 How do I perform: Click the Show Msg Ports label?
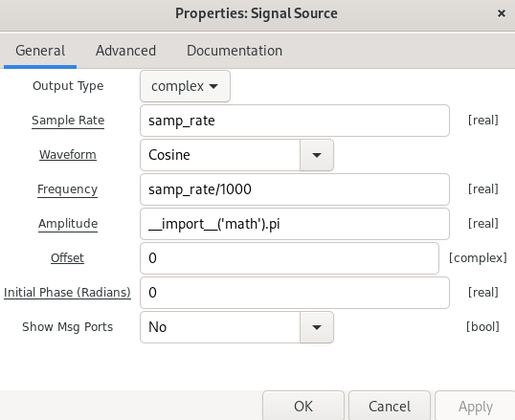click(67, 327)
